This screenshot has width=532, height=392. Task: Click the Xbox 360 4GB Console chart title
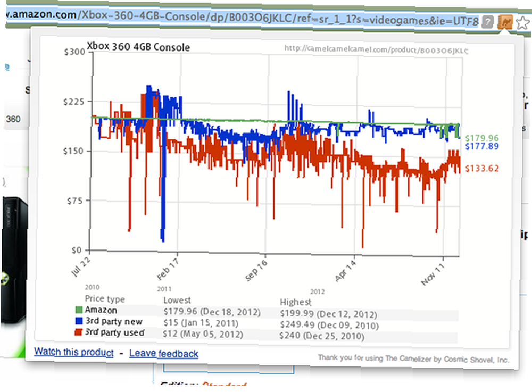click(x=138, y=46)
